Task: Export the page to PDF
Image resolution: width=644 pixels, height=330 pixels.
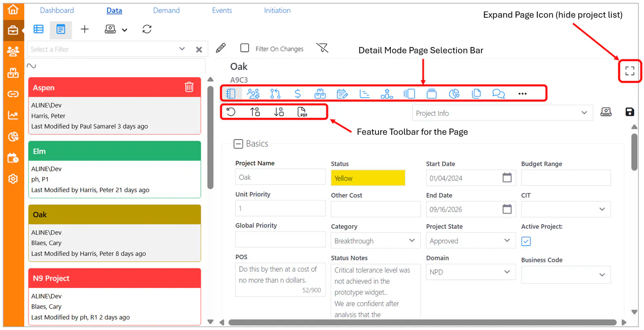Action: (302, 112)
